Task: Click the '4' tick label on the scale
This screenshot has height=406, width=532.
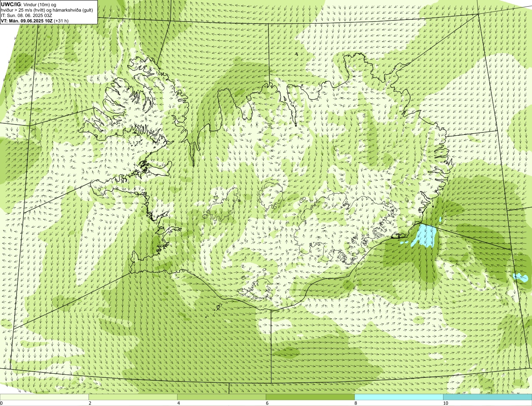Action: click(x=178, y=403)
